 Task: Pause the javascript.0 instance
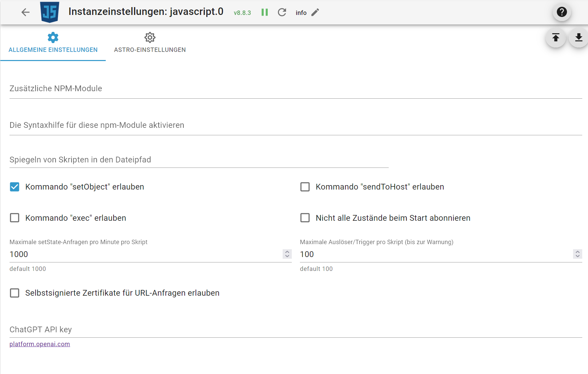tap(265, 13)
